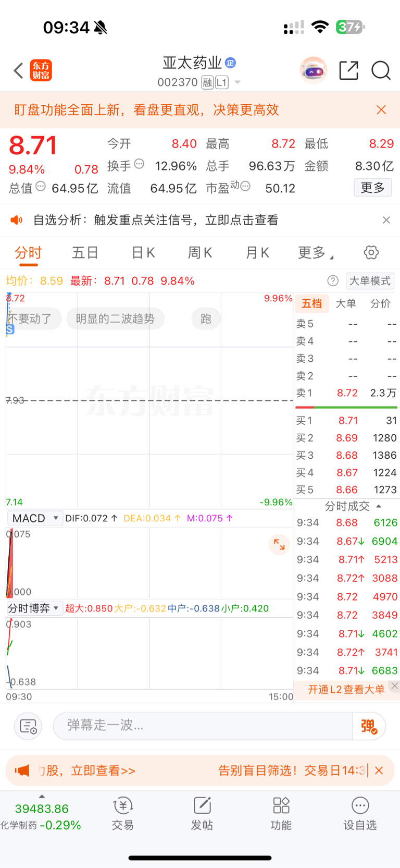Switch to 日K chart tab
The width and height of the screenshot is (400, 868).
point(143,253)
